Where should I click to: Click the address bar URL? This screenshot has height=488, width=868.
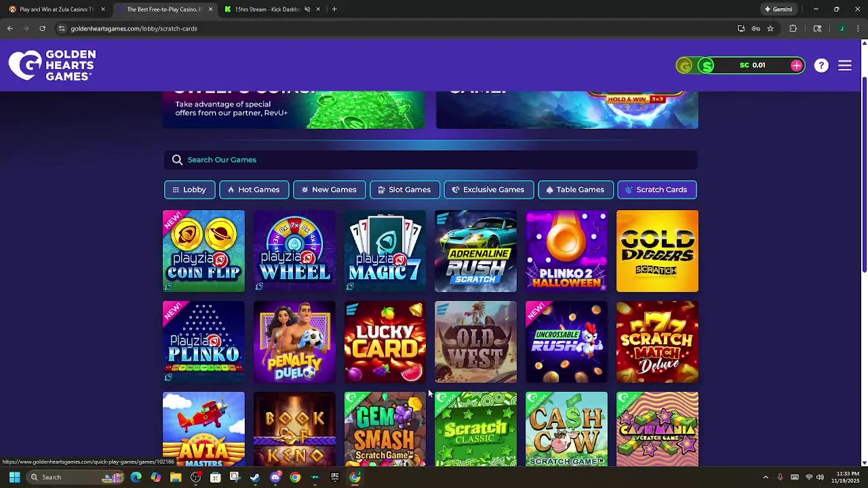(134, 28)
